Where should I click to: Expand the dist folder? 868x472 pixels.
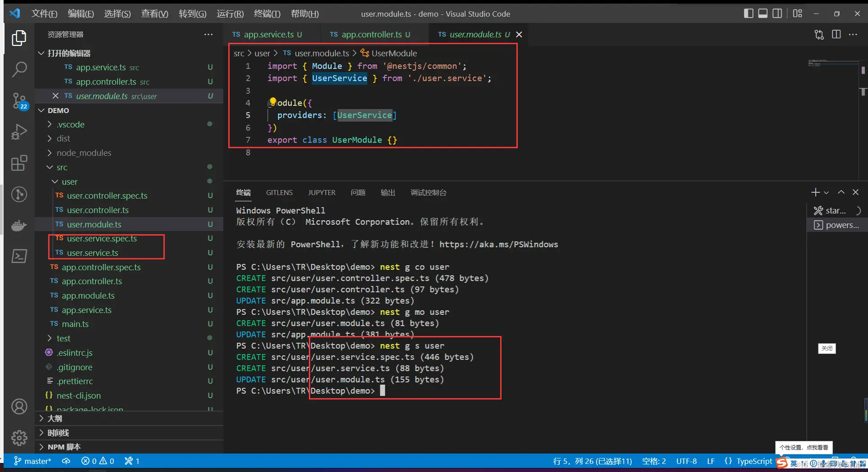pyautogui.click(x=129, y=139)
